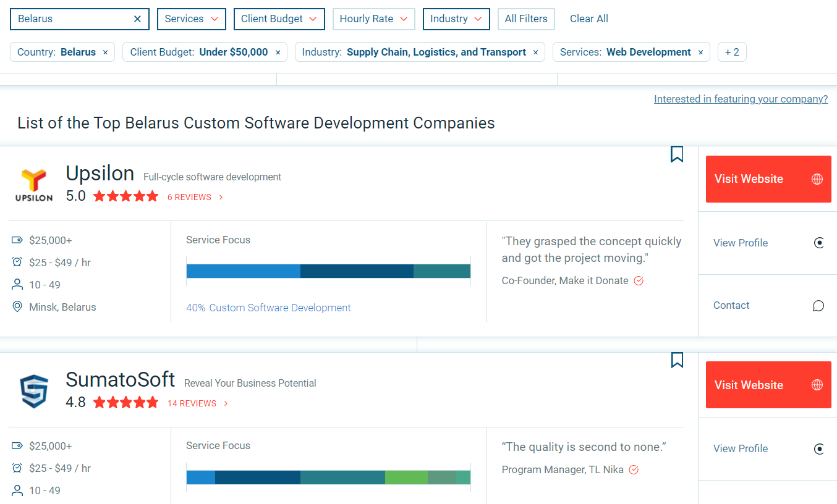
Task: Visit Website for SumatoSoft
Action: coord(768,385)
